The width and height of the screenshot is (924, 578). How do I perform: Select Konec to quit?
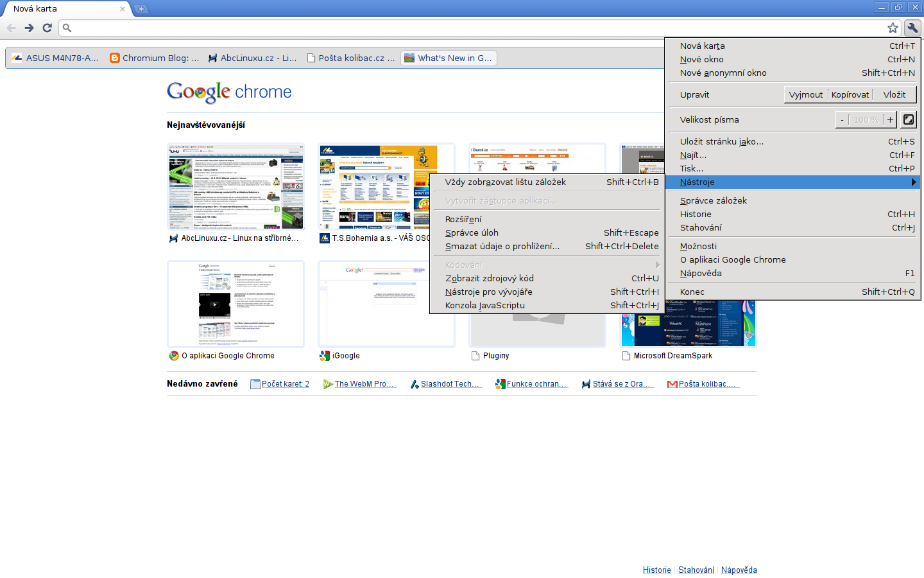coord(792,292)
